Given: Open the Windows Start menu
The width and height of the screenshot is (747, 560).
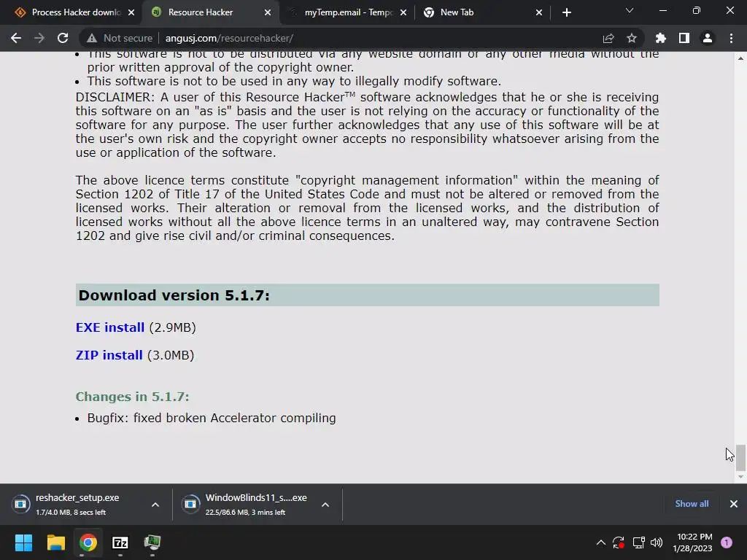Looking at the screenshot, I should tap(23, 542).
